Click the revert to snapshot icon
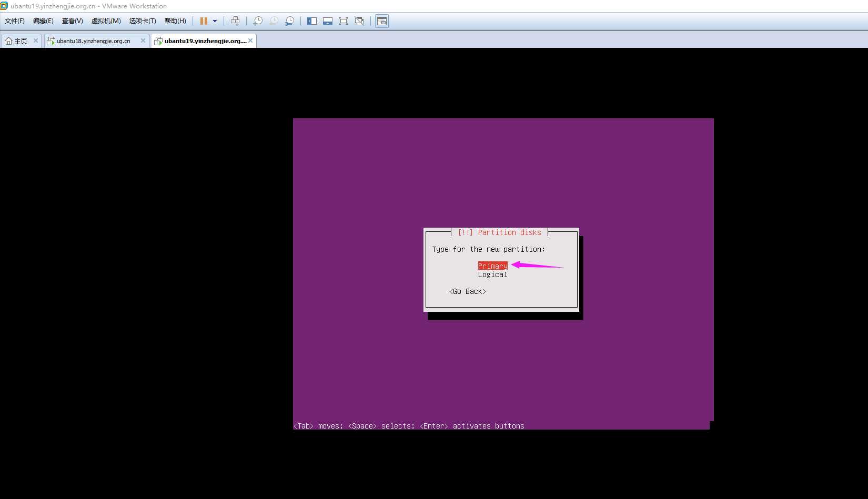This screenshot has height=499, width=868. [x=274, y=21]
